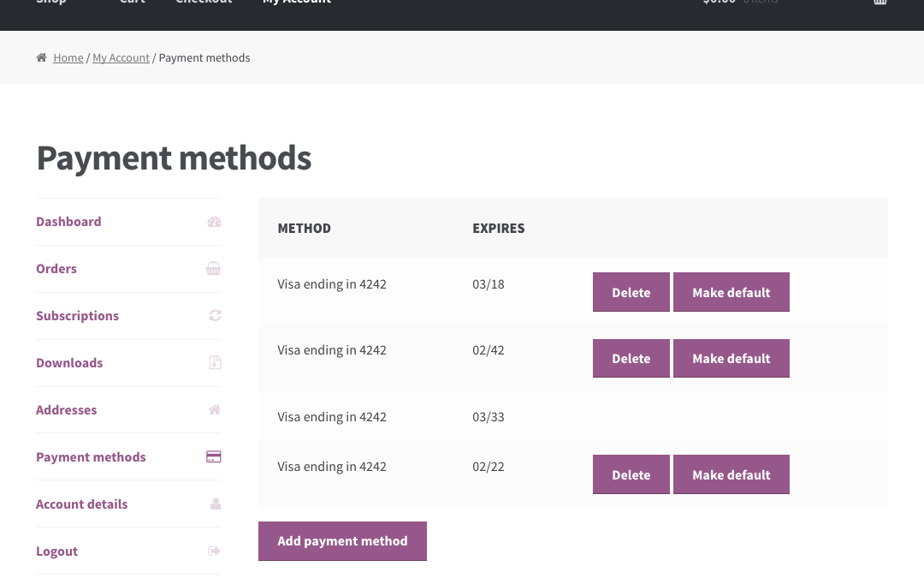
Task: Click the Payment methods credit card icon
Action: (x=214, y=457)
